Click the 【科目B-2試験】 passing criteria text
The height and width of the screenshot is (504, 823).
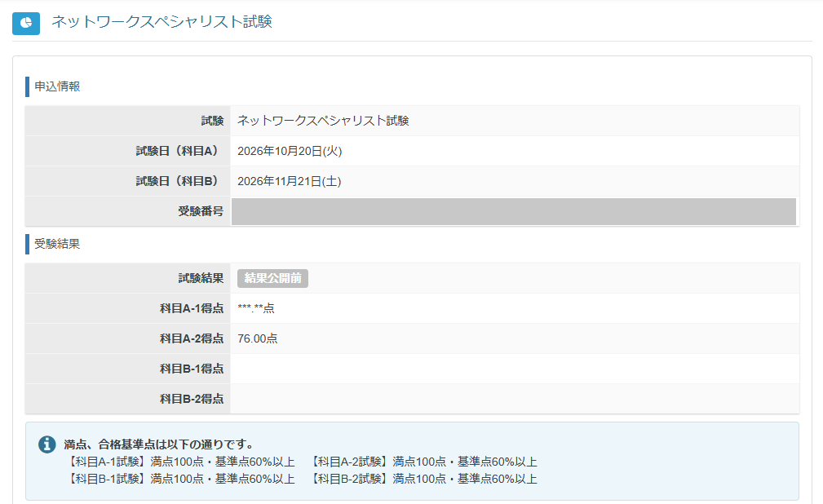point(423,479)
